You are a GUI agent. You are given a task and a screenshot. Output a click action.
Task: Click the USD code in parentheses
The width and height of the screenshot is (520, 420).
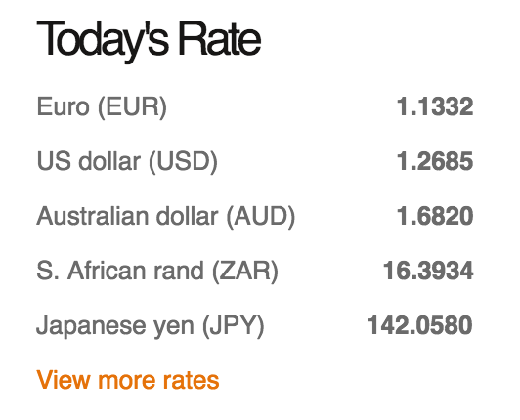click(183, 161)
